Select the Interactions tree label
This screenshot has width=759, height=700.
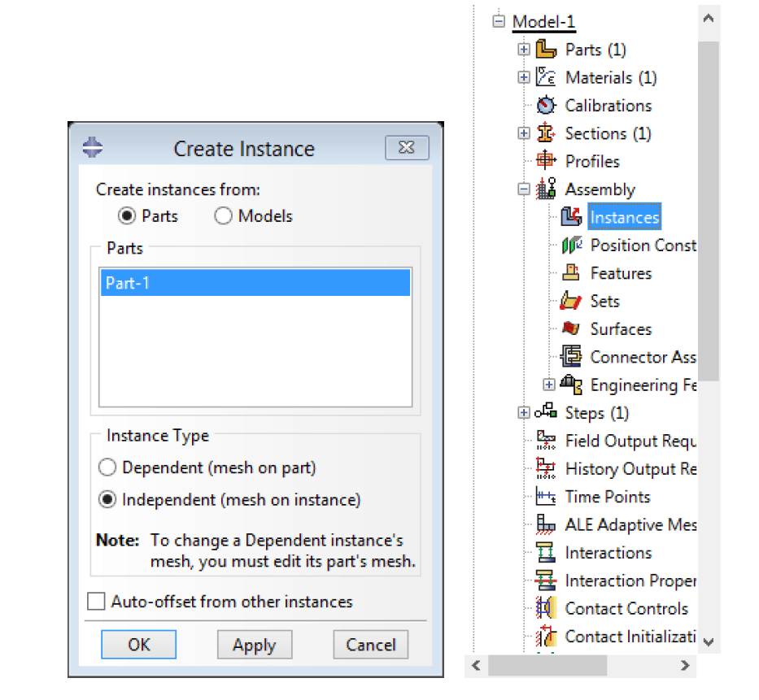[x=608, y=553]
